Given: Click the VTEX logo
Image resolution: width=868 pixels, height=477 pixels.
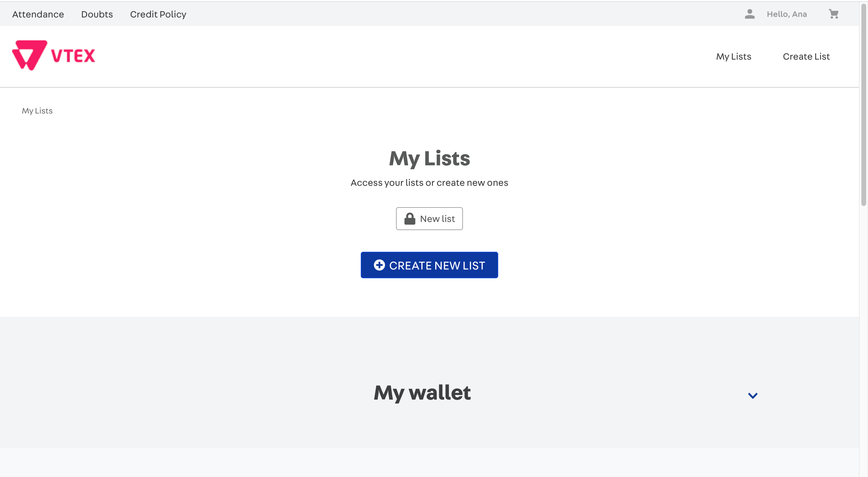Looking at the screenshot, I should (53, 55).
